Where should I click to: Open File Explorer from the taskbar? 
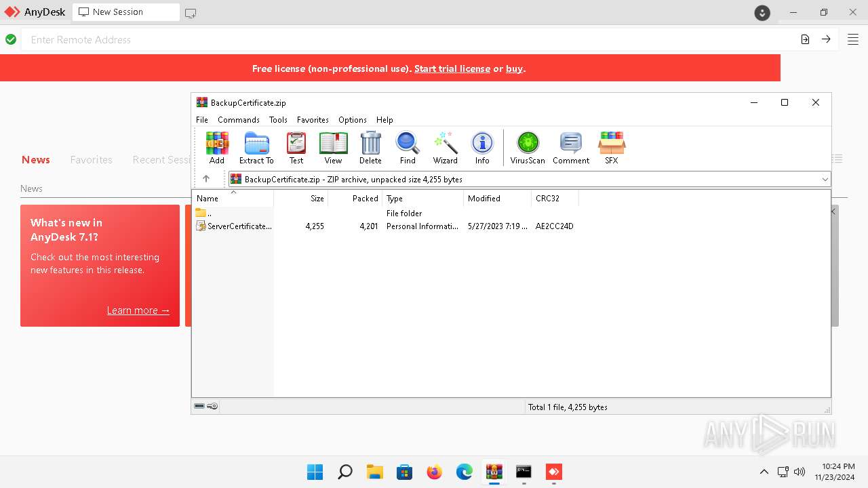coord(375,472)
